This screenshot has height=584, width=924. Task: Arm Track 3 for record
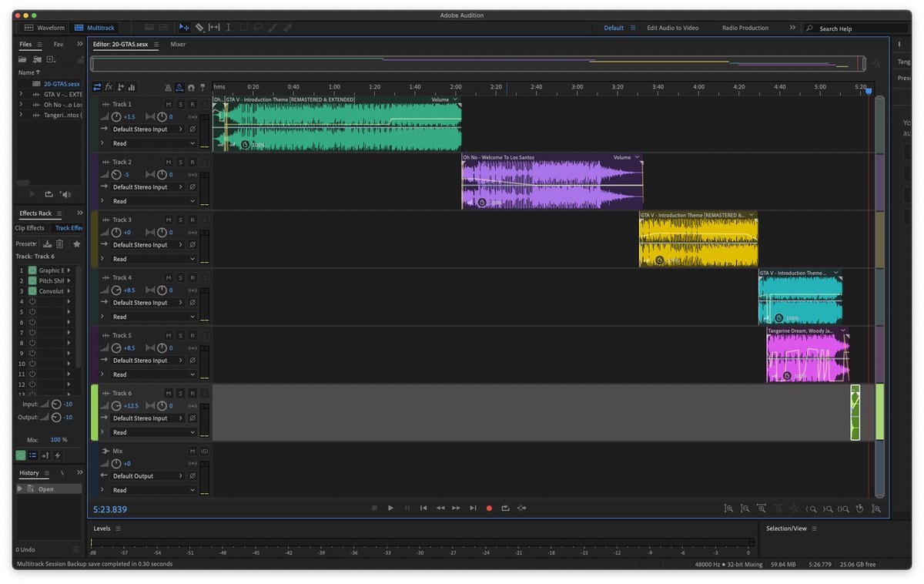point(192,220)
